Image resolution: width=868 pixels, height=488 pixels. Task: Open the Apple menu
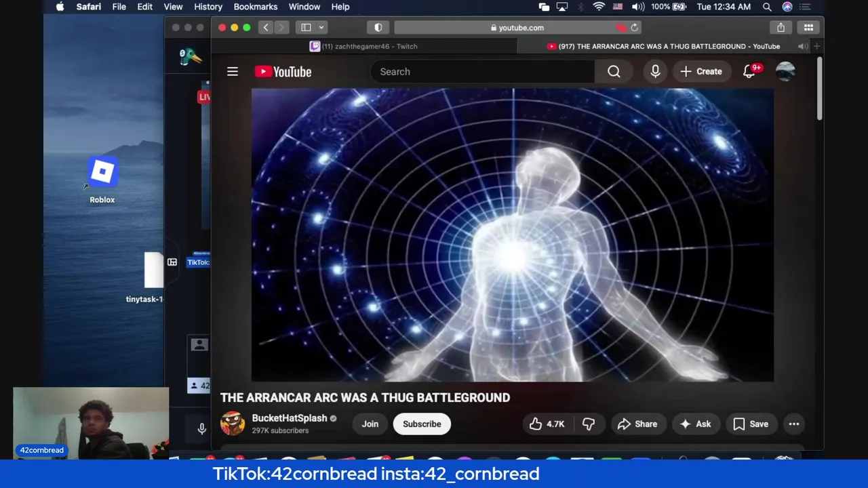(x=60, y=7)
